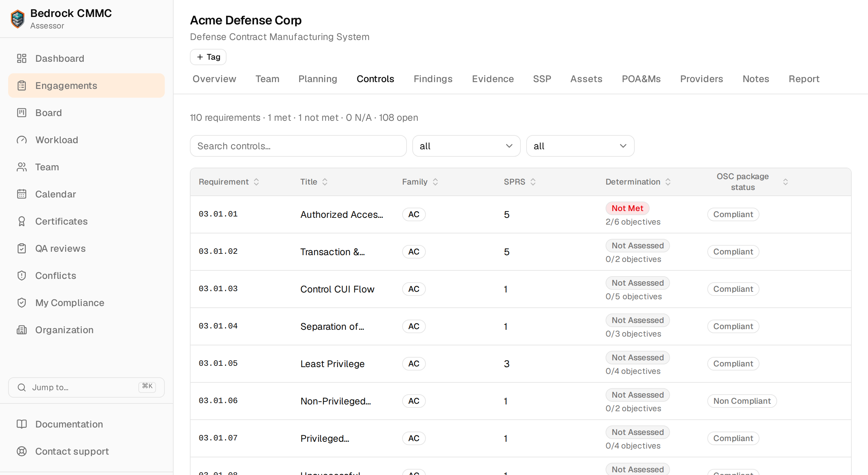Open the Planning tab
Viewport: 868px width, 475px height.
[x=318, y=79]
